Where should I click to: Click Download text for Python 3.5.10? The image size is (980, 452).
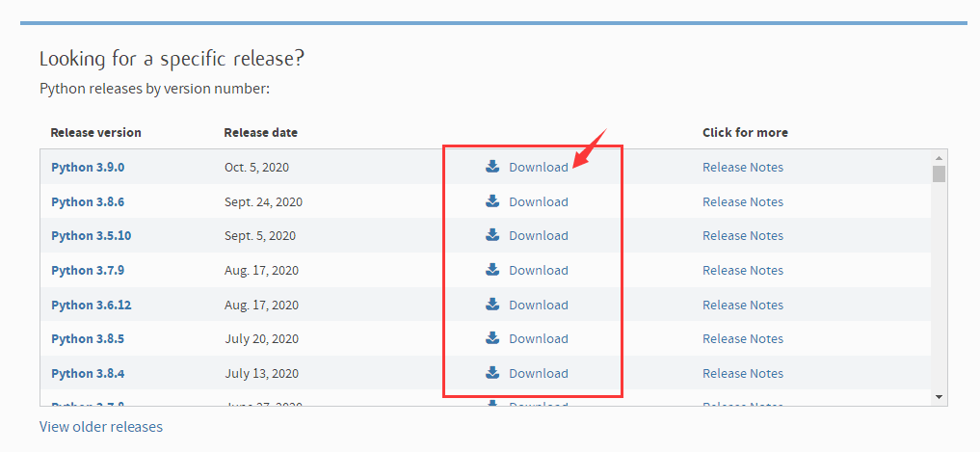coord(539,236)
